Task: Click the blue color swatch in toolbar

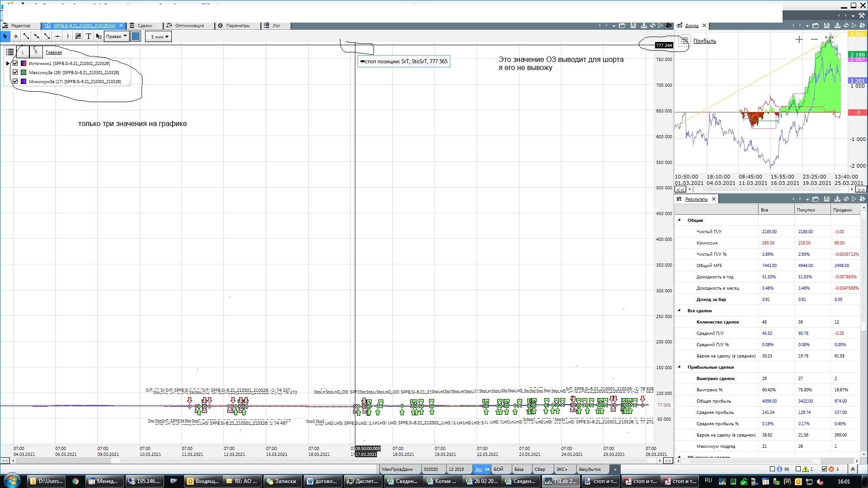Action: [135, 37]
